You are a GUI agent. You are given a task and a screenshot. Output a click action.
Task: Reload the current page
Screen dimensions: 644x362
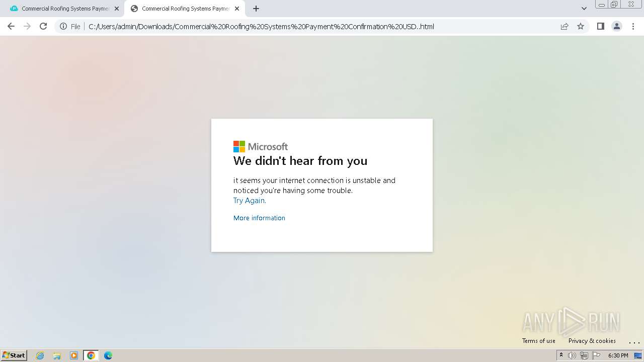[x=43, y=26]
